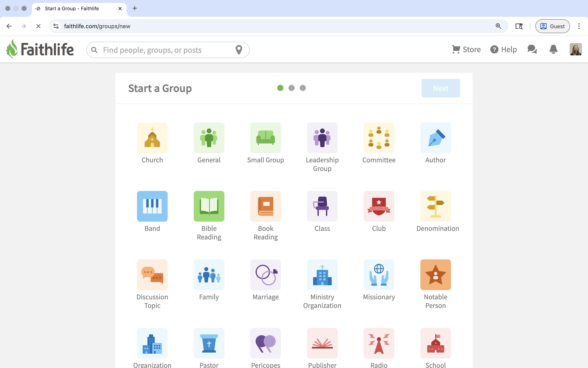588x368 pixels.
Task: Go to the first green step dot
Action: (x=280, y=88)
